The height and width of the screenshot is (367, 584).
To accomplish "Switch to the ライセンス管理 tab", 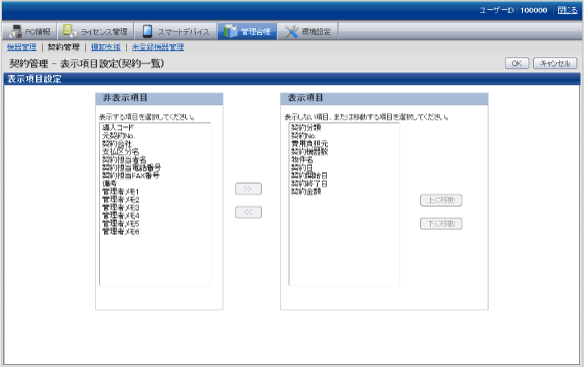I will pos(95,31).
